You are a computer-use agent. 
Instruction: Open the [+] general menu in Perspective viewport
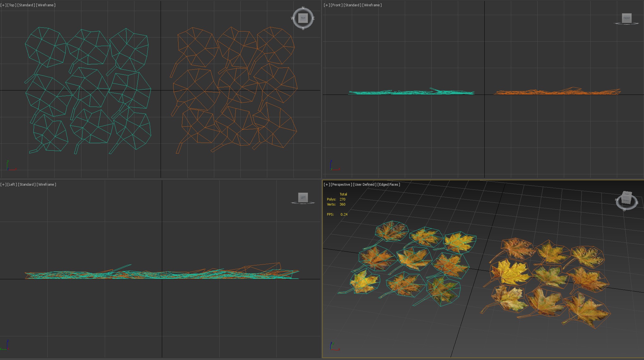(x=327, y=184)
